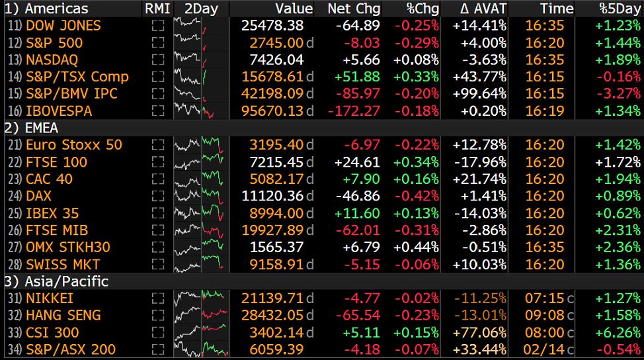Open the S&P/BMV IPC index link

point(71,94)
